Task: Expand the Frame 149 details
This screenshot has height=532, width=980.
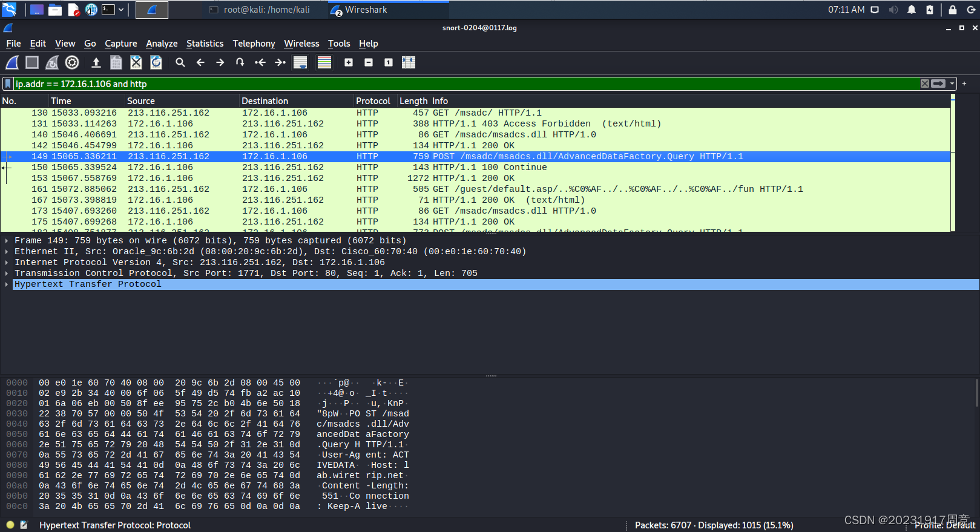Action: tap(7, 240)
